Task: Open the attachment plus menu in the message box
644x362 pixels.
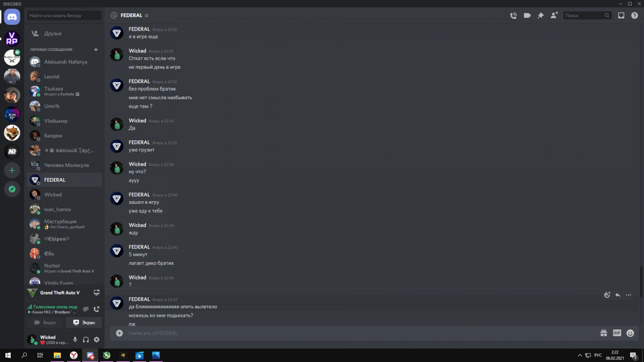Action: [x=120, y=333]
